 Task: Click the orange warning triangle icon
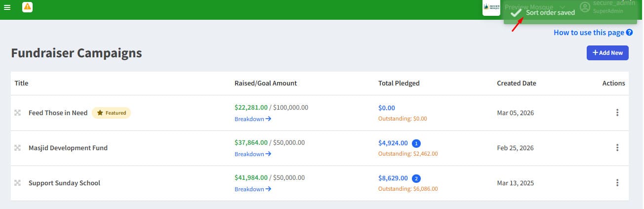27,7
